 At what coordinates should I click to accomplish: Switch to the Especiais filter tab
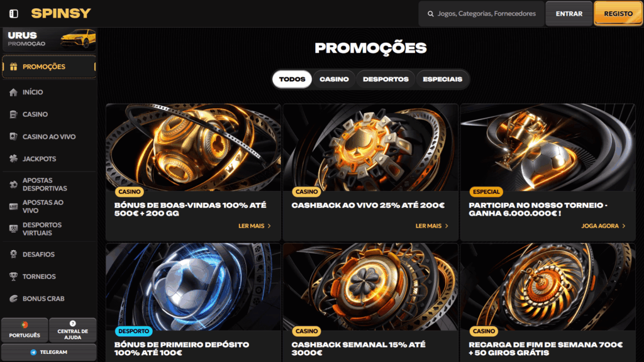pos(442,79)
